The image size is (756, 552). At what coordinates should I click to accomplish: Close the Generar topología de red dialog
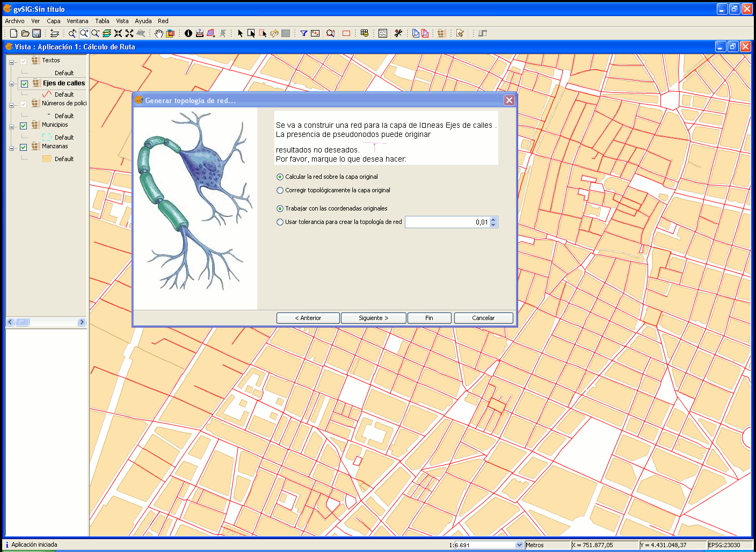[x=509, y=100]
